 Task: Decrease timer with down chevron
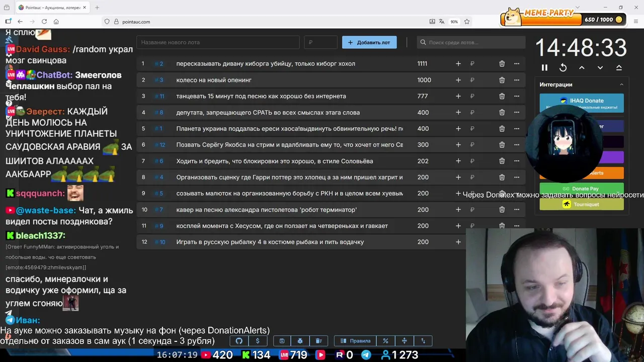[600, 67]
